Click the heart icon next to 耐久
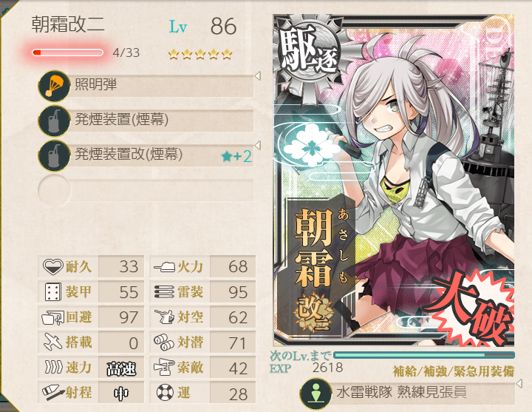The height and width of the screenshot is (412, 532). pos(53,266)
